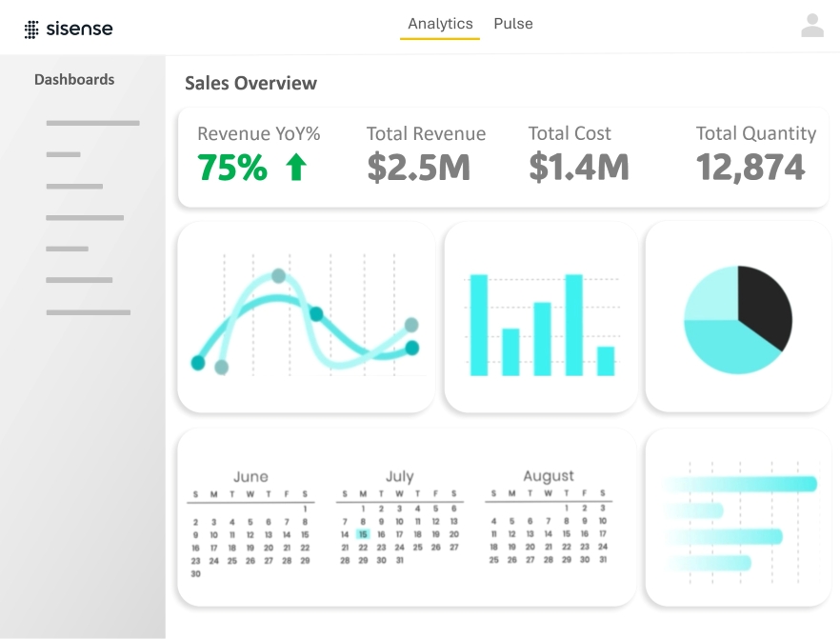
Task: Open the user profile avatar
Action: pyautogui.click(x=811, y=26)
